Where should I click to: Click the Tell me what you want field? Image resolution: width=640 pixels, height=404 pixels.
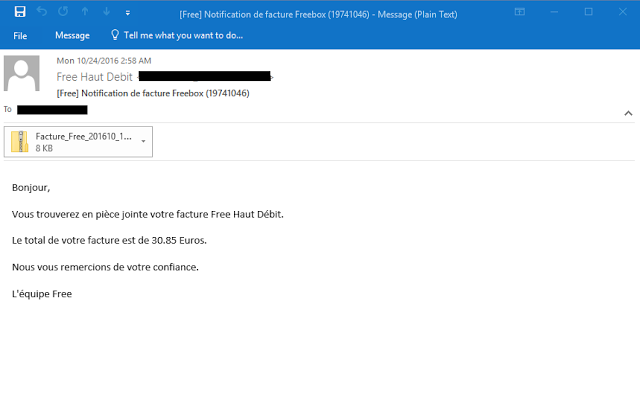(x=183, y=35)
